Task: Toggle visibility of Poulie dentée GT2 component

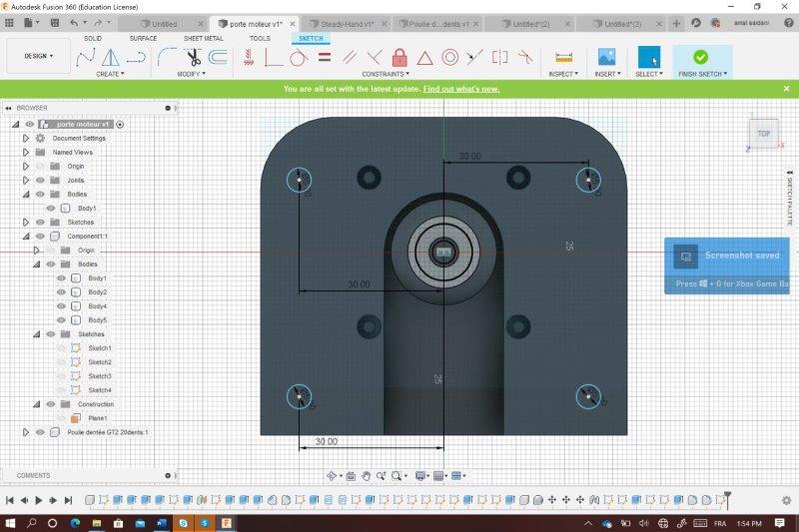Action: click(40, 432)
